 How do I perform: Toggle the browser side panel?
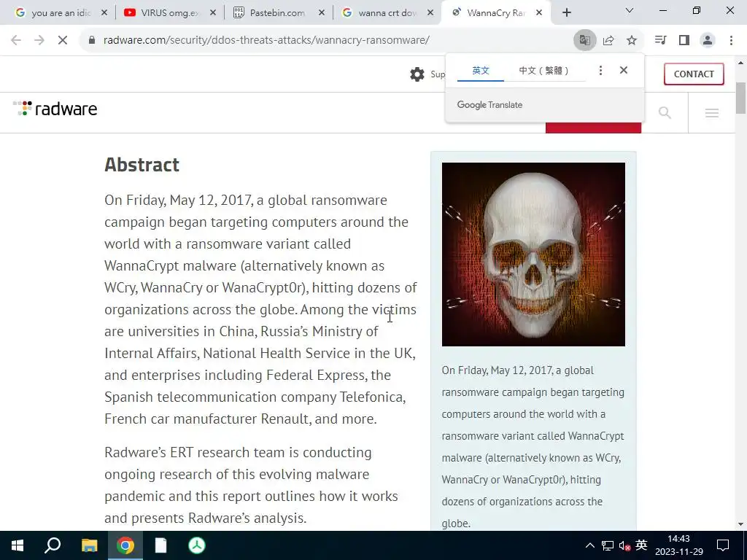(684, 41)
